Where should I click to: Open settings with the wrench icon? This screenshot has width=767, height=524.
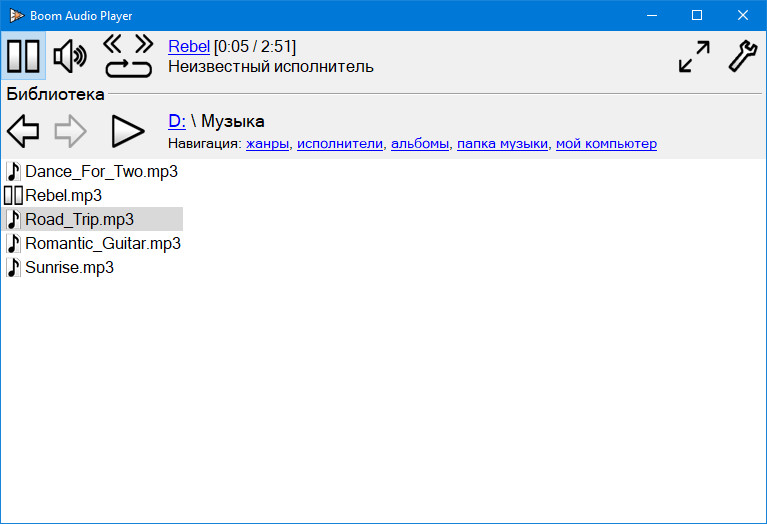(743, 57)
